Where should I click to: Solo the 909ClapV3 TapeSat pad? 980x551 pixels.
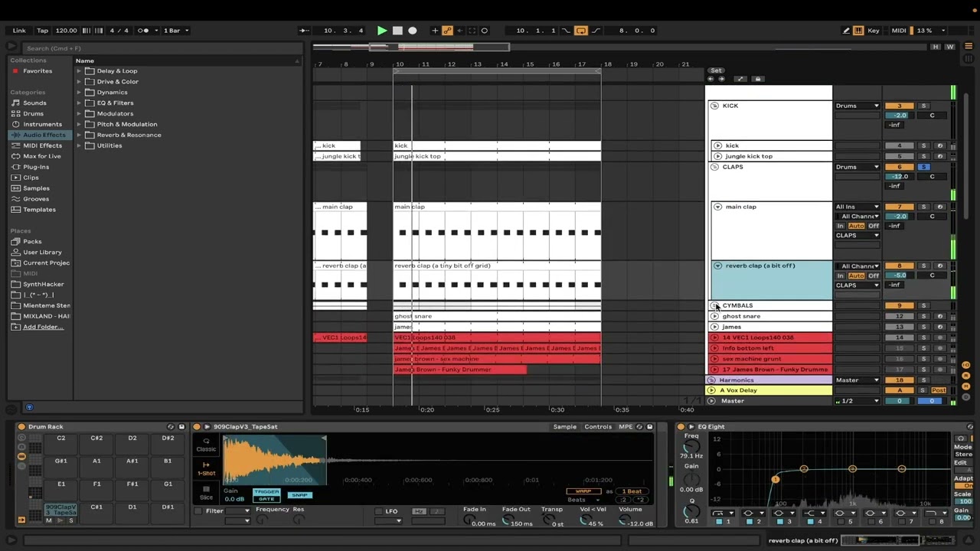click(x=71, y=520)
